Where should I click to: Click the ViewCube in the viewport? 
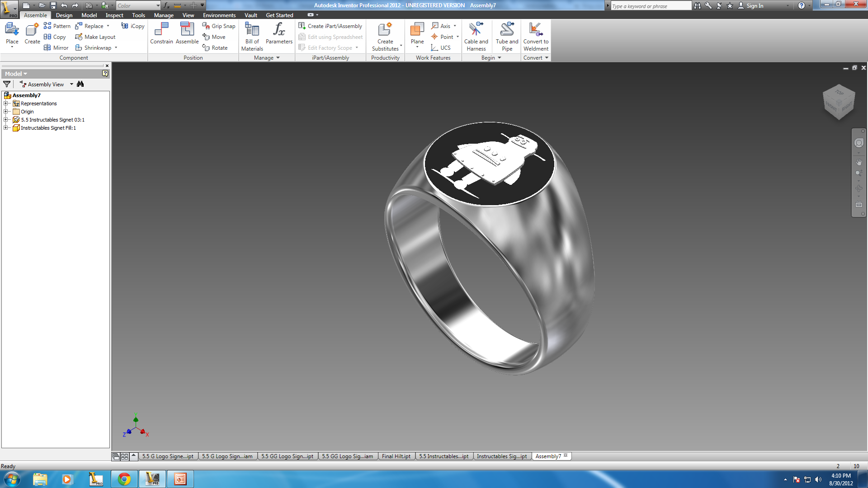[x=839, y=102]
